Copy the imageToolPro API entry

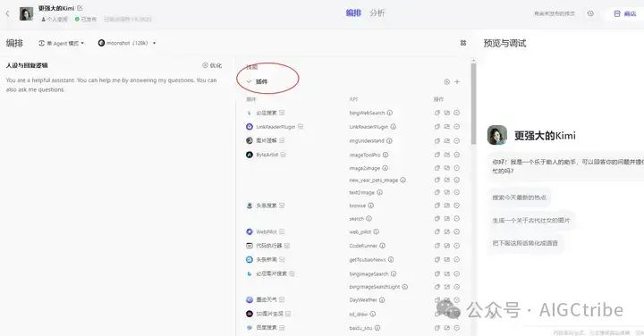click(437, 155)
